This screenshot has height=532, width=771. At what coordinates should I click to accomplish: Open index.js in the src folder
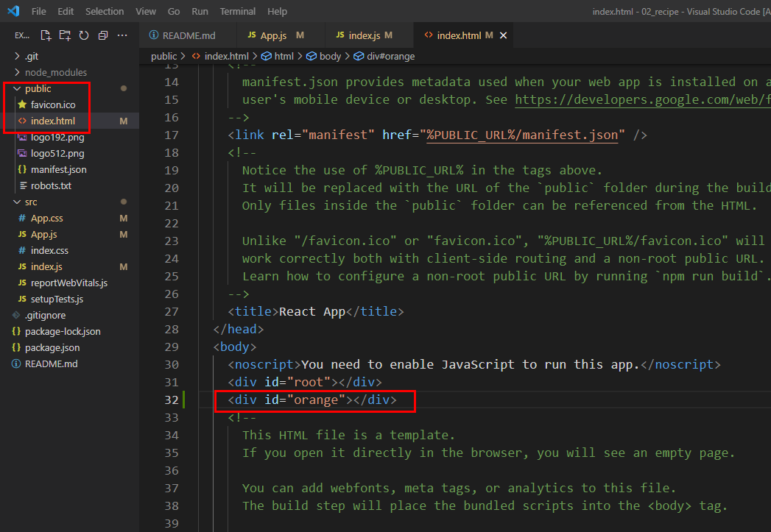pos(69,267)
